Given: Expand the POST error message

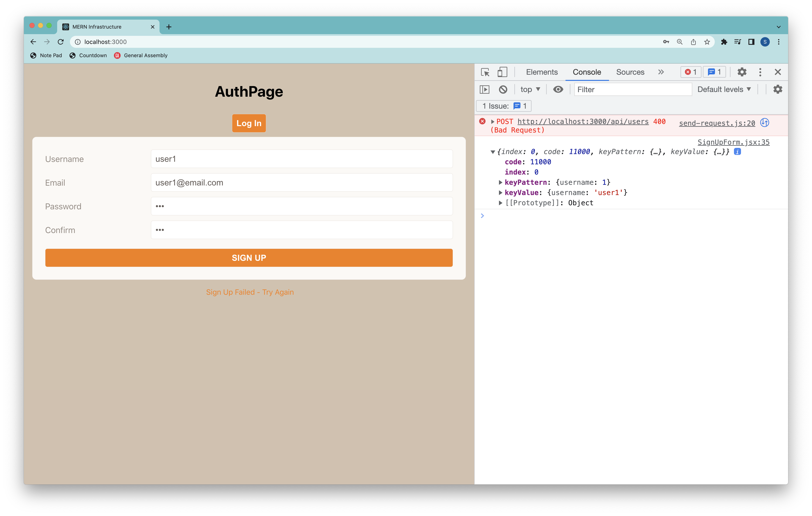Looking at the screenshot, I should click(x=493, y=121).
